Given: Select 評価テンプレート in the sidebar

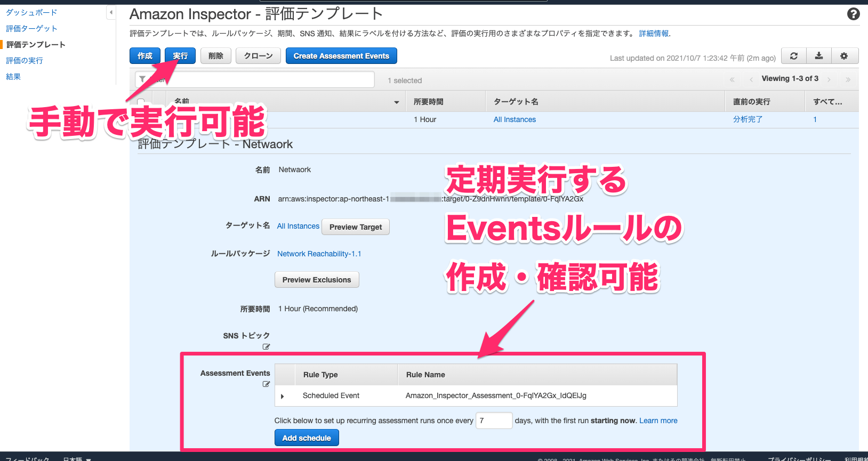Looking at the screenshot, I should 36,44.
